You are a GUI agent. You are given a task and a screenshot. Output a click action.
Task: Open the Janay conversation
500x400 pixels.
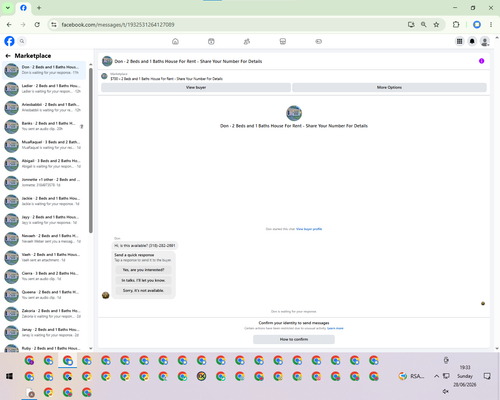[44, 332]
